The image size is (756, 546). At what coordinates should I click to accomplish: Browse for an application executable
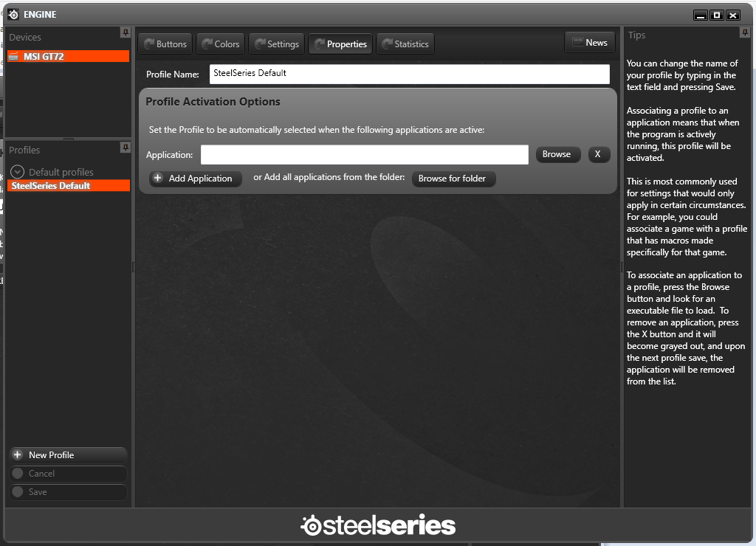558,154
